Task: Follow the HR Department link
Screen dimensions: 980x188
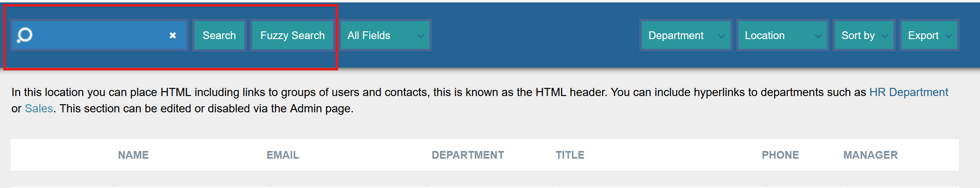Action: point(908,92)
